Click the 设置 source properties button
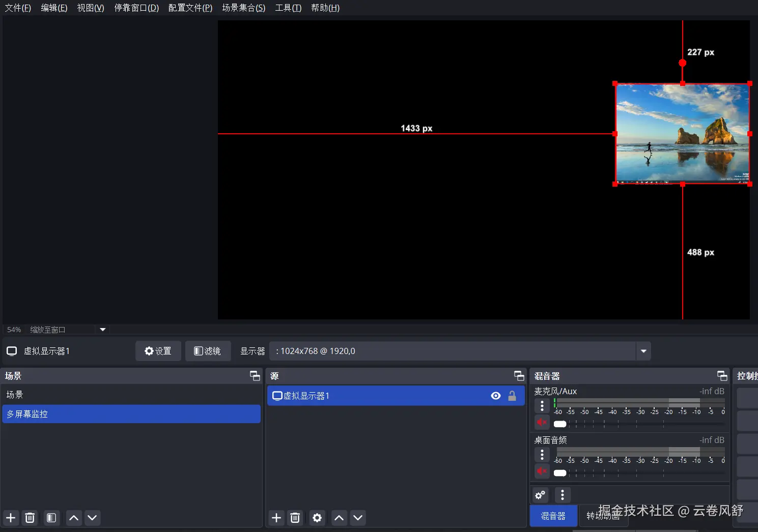Image resolution: width=758 pixels, height=532 pixels. [x=158, y=351]
